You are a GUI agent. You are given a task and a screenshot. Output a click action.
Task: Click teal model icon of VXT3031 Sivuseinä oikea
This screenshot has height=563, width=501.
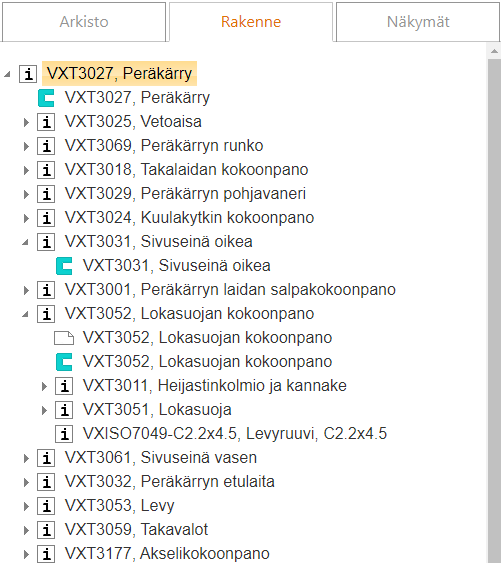[64, 266]
